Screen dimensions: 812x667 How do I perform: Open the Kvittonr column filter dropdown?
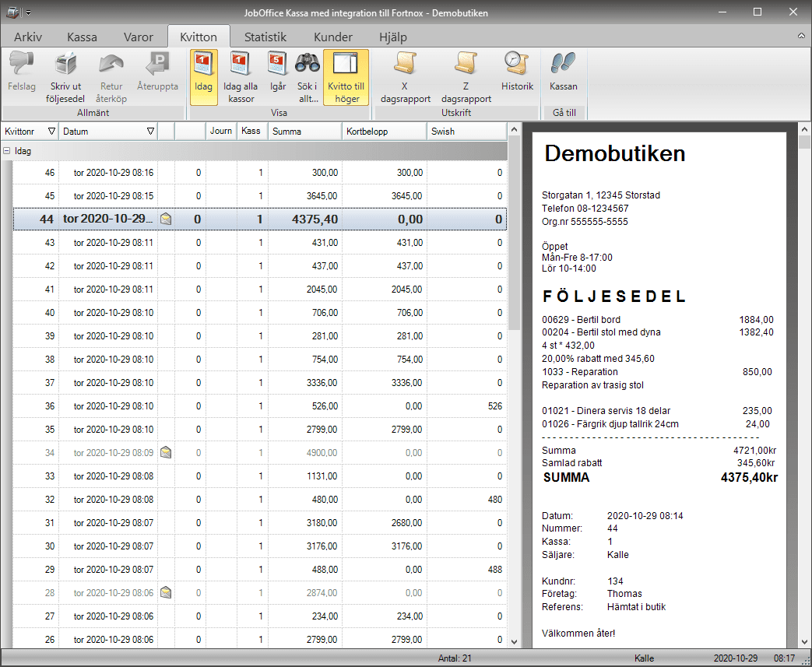[x=51, y=131]
